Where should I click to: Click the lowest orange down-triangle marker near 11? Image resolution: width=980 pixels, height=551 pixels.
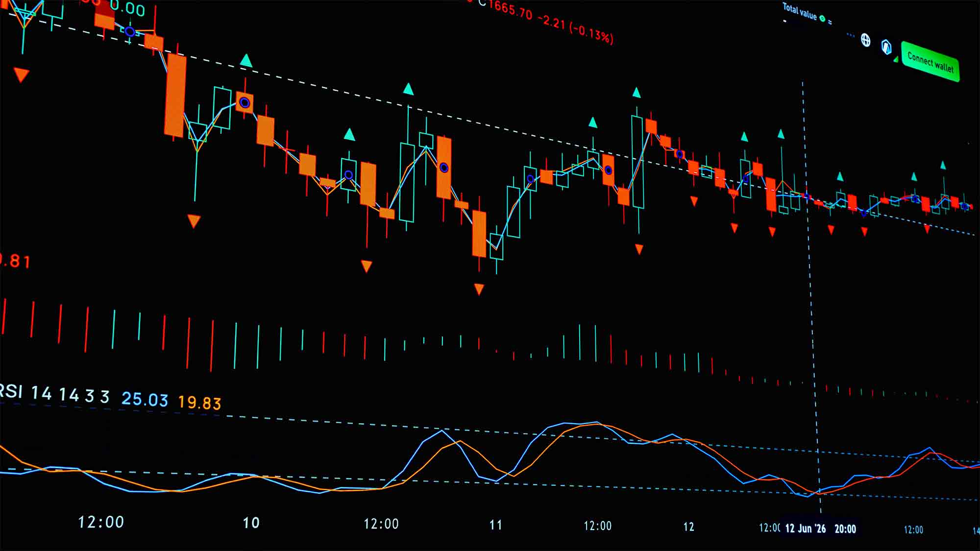click(x=479, y=289)
